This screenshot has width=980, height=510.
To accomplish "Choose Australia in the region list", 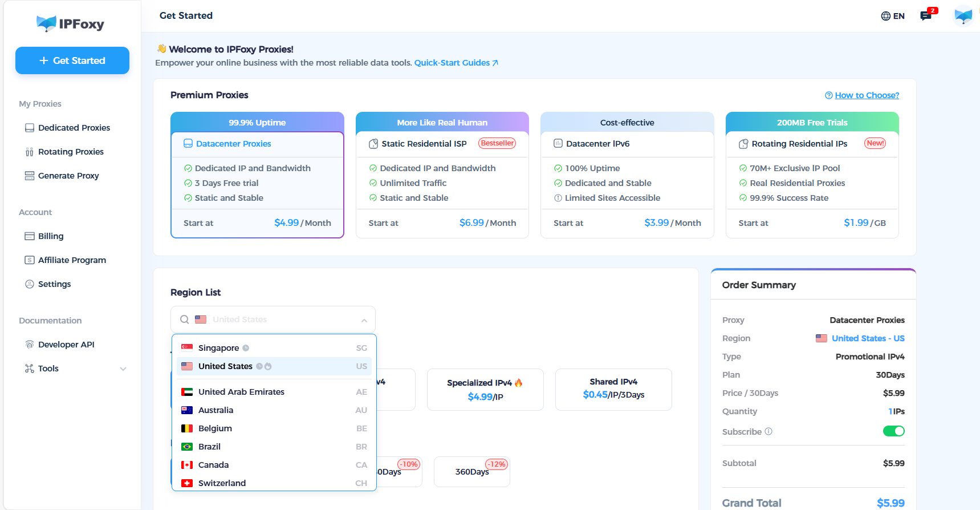I will tap(274, 410).
